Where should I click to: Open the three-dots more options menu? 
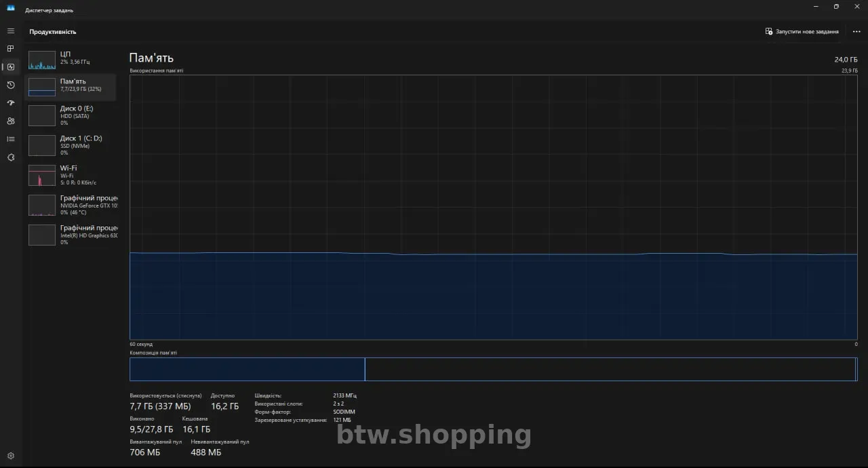856,32
